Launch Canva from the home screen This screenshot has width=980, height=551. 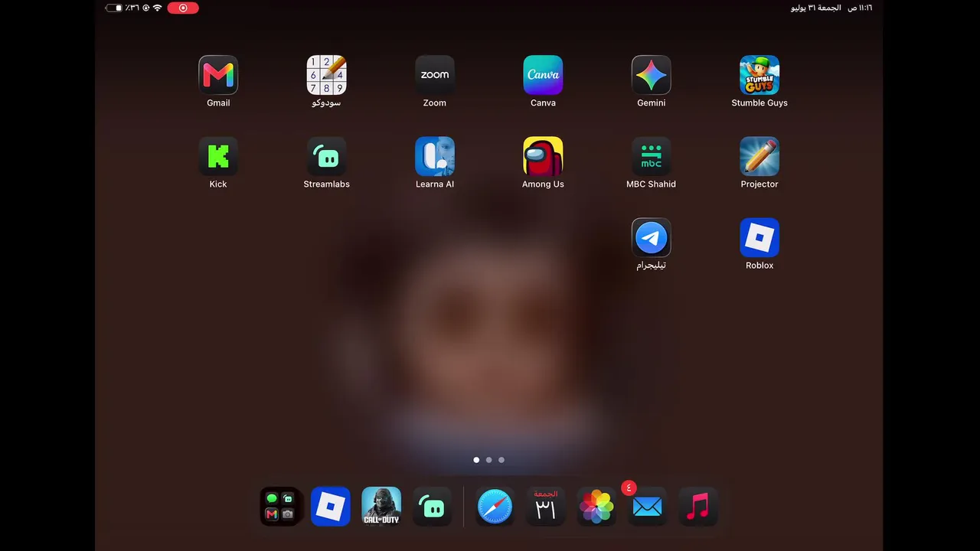(543, 75)
